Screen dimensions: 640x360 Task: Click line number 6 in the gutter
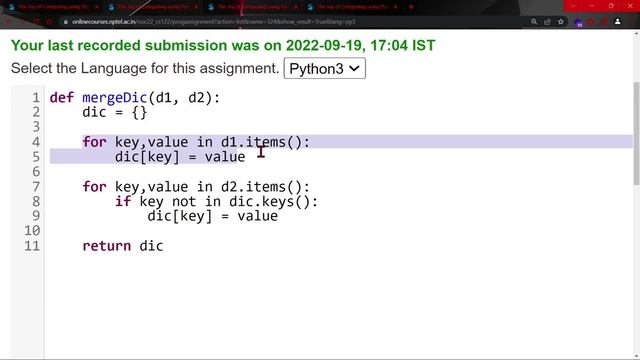point(36,172)
